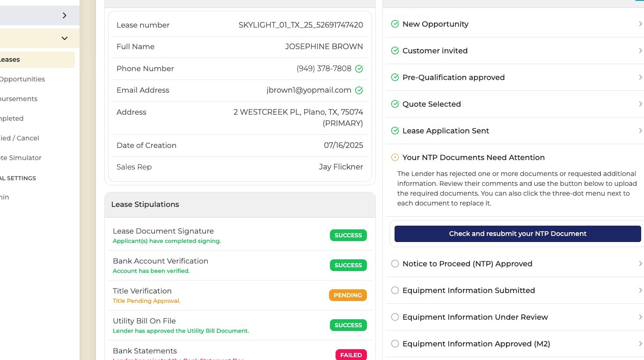Click the lease number SKYLIGHT_01_TX_25_52691747420

pos(301,25)
